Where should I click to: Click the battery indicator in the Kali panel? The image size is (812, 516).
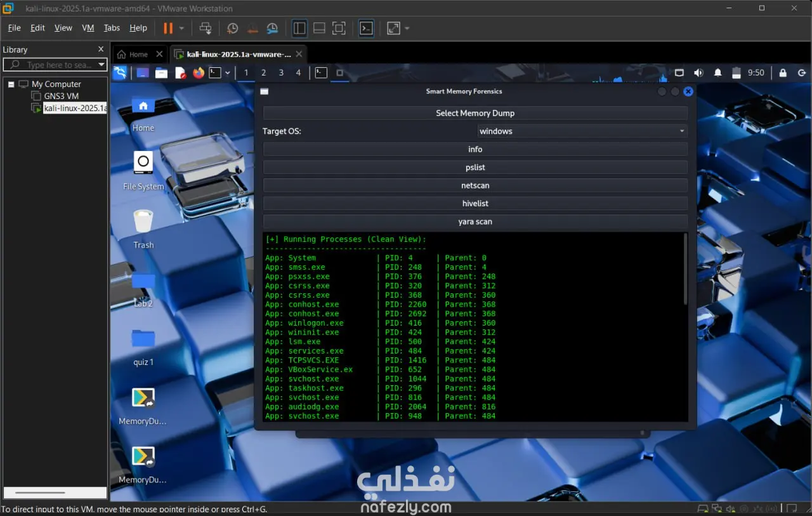point(737,73)
